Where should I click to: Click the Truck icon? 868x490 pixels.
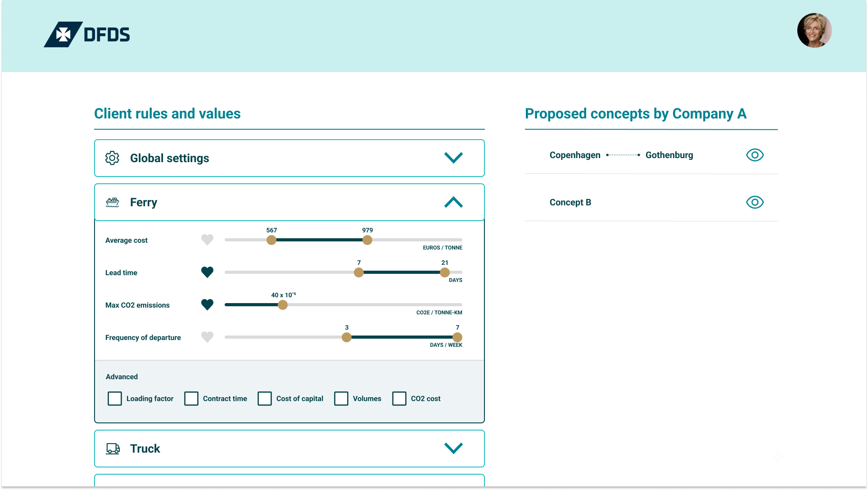tap(113, 449)
